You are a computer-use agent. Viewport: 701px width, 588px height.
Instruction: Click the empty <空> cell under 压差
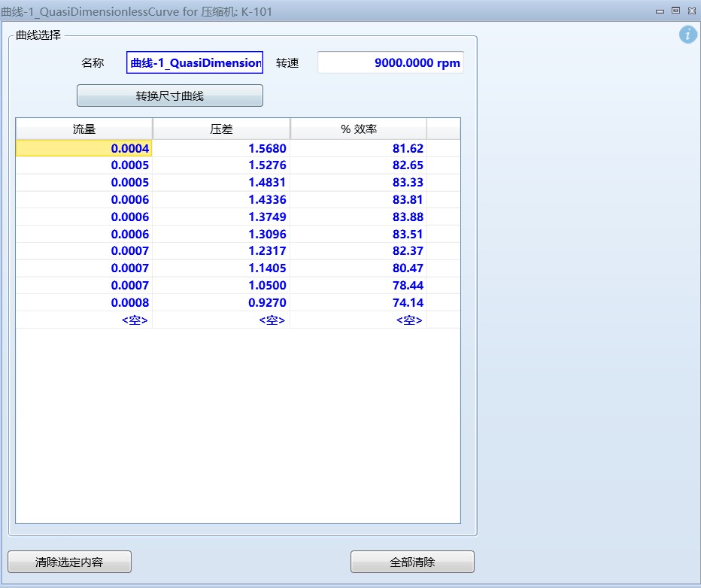pyautogui.click(x=221, y=320)
